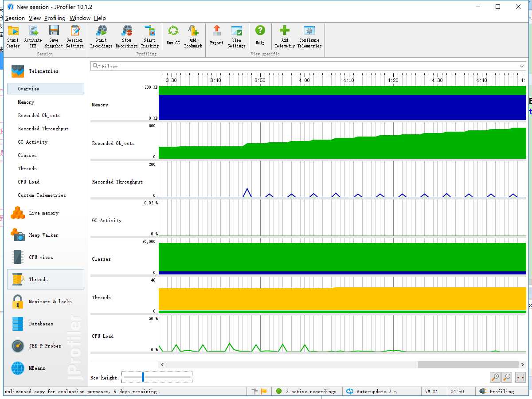Open JEE & Probes section
The height and width of the screenshot is (399, 532).
pos(46,346)
